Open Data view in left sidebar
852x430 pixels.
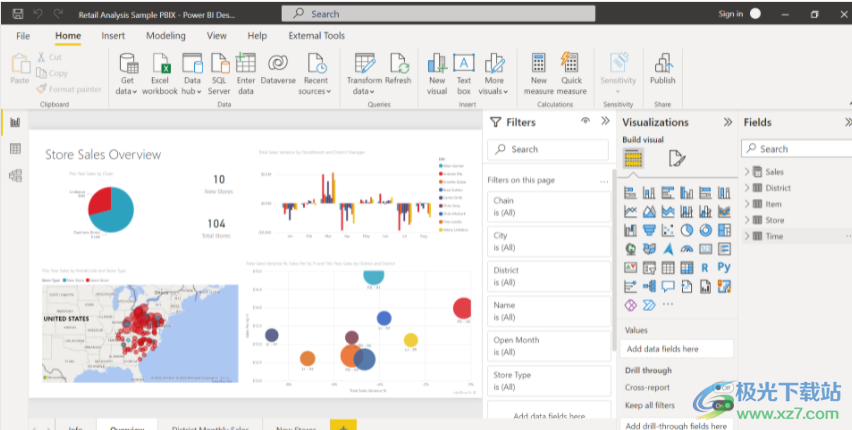pyautogui.click(x=15, y=149)
